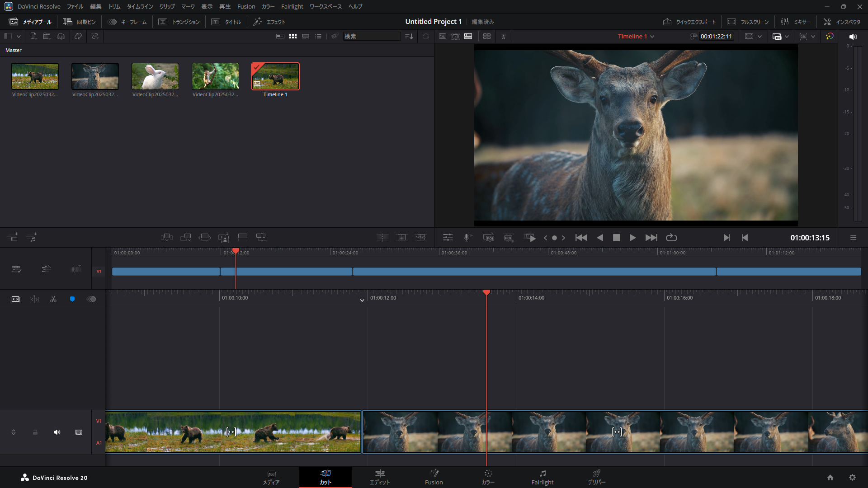Click the sync clips circular-arrows icon
Image resolution: width=868 pixels, height=488 pixels.
78,36
